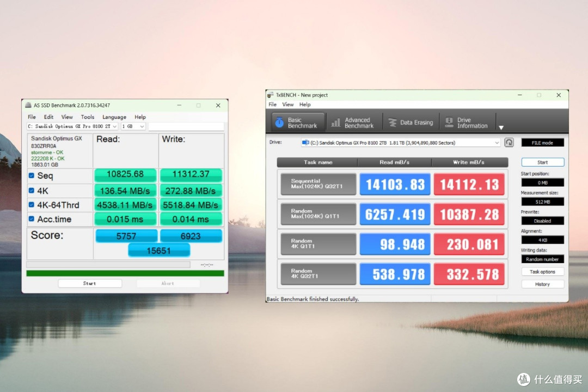Viewport: 588px width, 392px height.
Task: Click the Drive Information icon
Action: coord(449,122)
